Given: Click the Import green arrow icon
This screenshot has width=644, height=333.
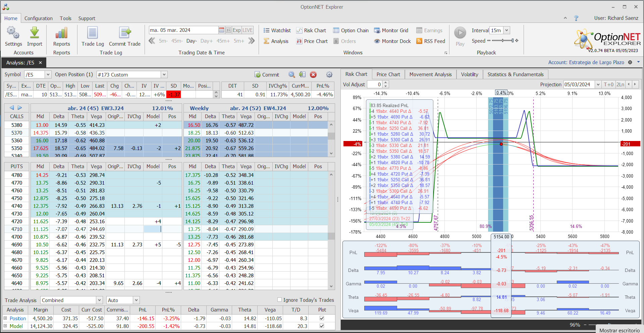Looking at the screenshot, I should 34,33.
